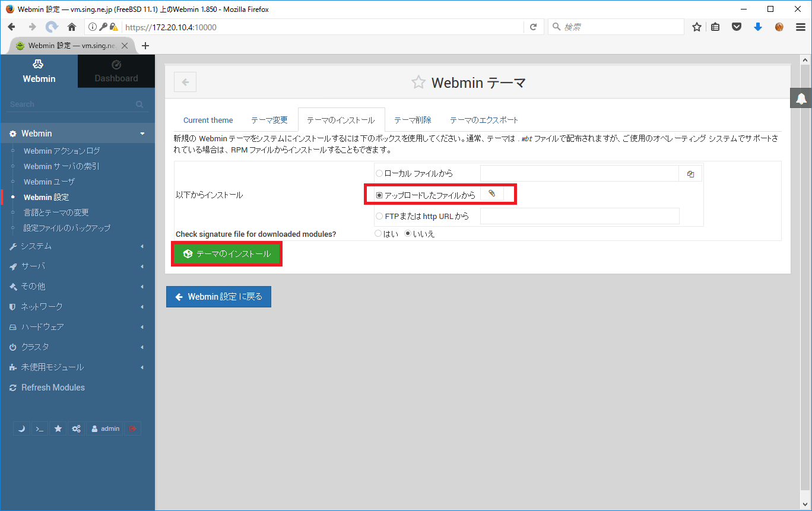
Task: Expand the その他 sidebar category
Action: click(x=78, y=287)
